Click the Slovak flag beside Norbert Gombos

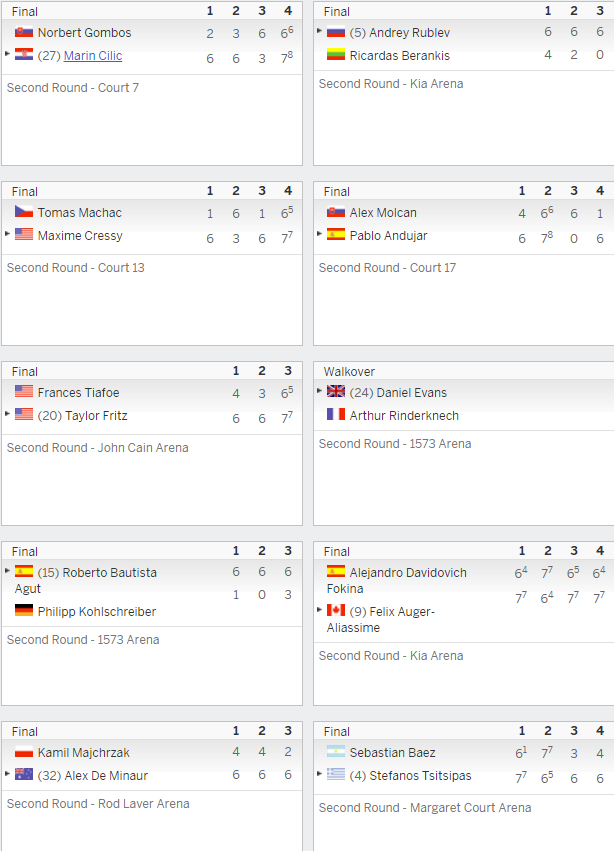24,31
